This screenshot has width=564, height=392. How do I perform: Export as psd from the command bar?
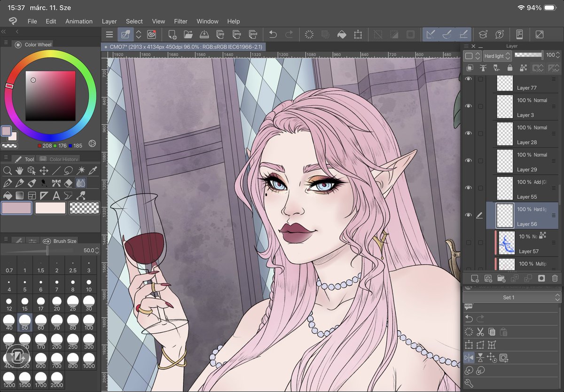point(253,34)
